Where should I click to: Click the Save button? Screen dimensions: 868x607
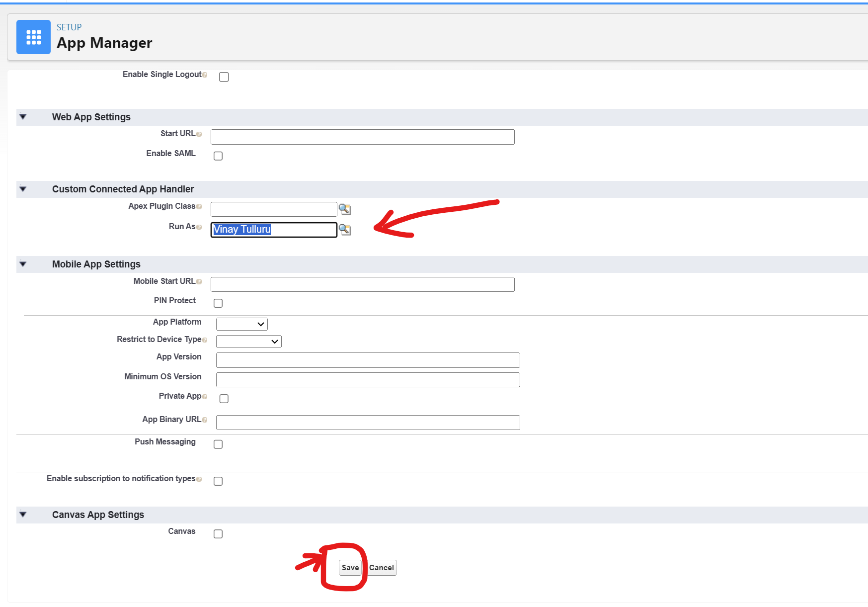coord(350,568)
